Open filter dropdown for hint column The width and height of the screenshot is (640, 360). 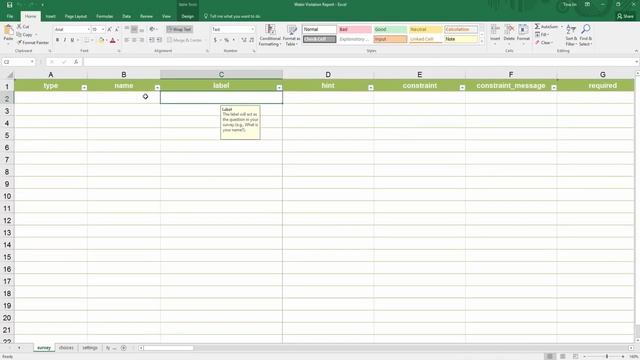[x=371, y=87]
